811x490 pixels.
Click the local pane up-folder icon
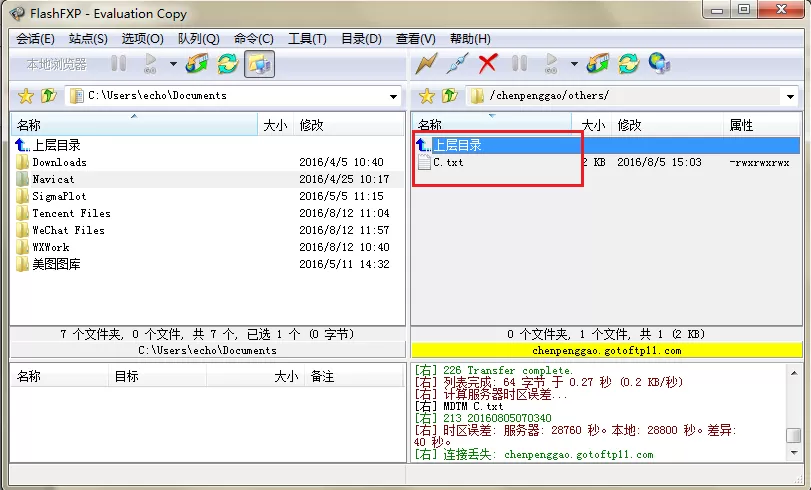tap(48, 95)
